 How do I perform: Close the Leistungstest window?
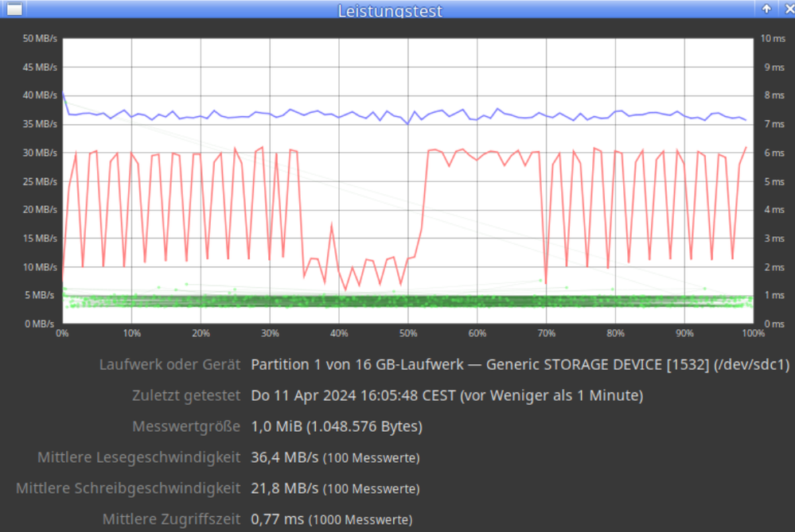pos(789,9)
